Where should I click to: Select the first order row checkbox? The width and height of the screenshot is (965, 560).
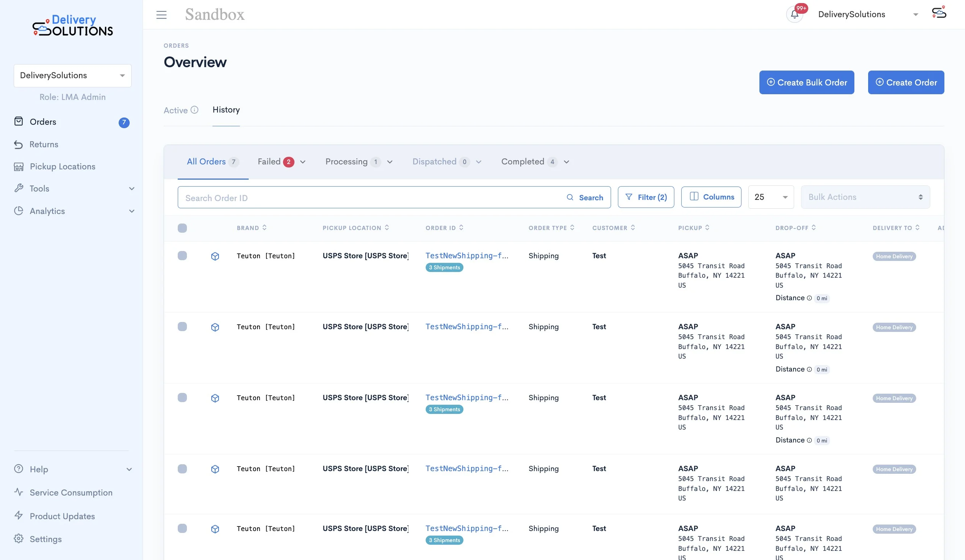click(182, 256)
